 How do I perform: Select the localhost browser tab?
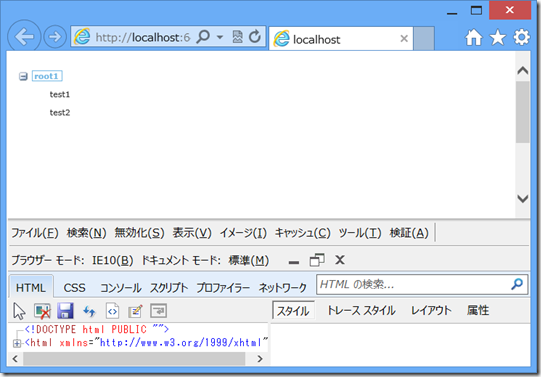click(341, 39)
